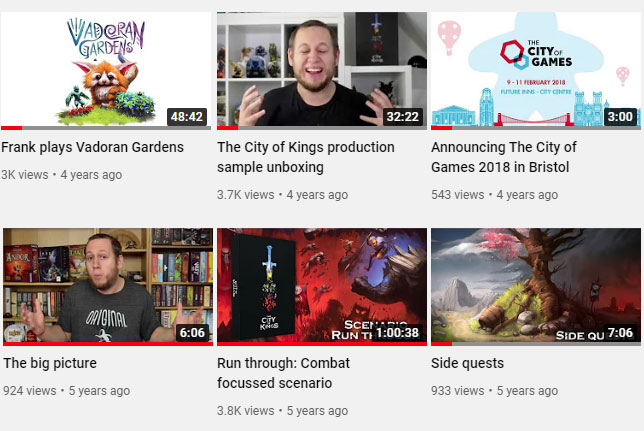Click the 6:06 duration badge
Viewport: 644px width, 431px height.
tap(192, 332)
